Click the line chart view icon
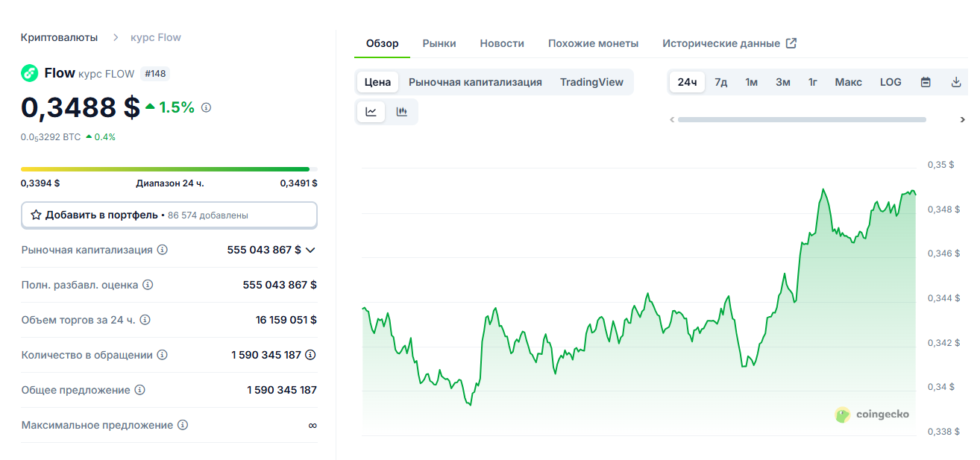The width and height of the screenshot is (980, 460). point(371,112)
